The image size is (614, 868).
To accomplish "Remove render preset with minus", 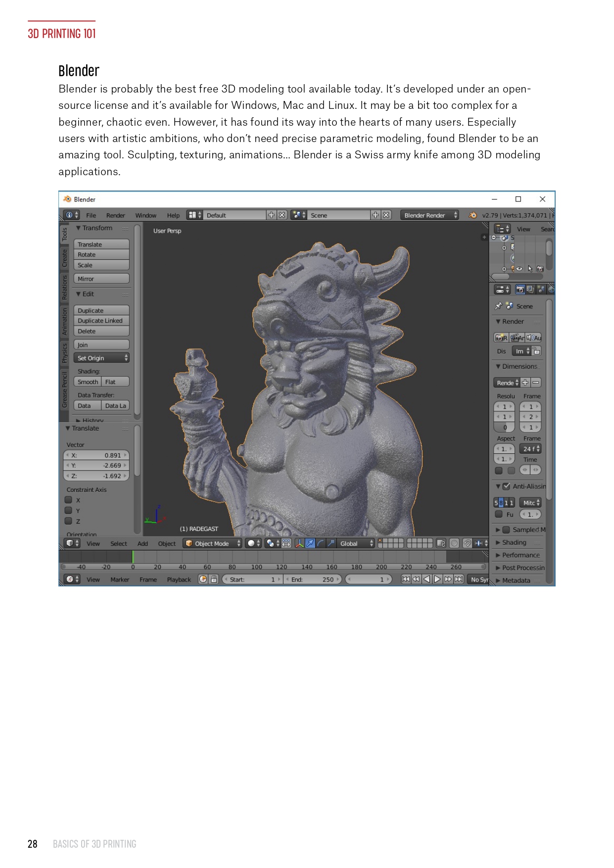I will (536, 383).
